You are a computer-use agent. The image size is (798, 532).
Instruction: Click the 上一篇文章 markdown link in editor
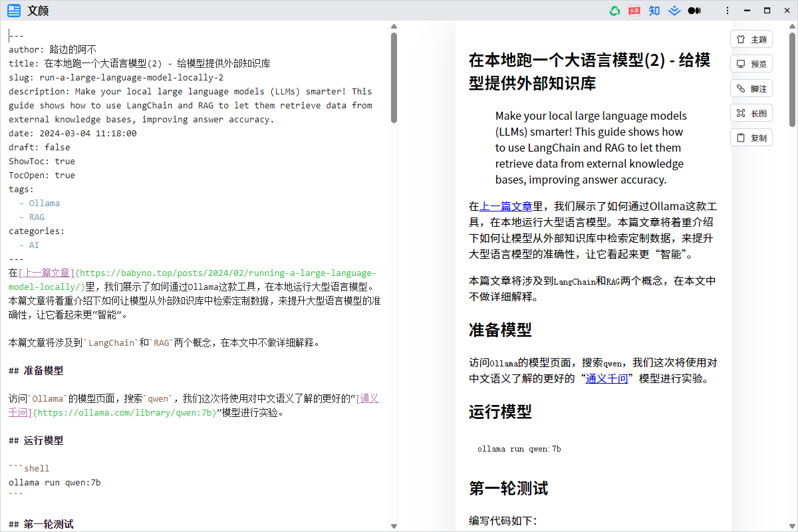tap(45, 273)
